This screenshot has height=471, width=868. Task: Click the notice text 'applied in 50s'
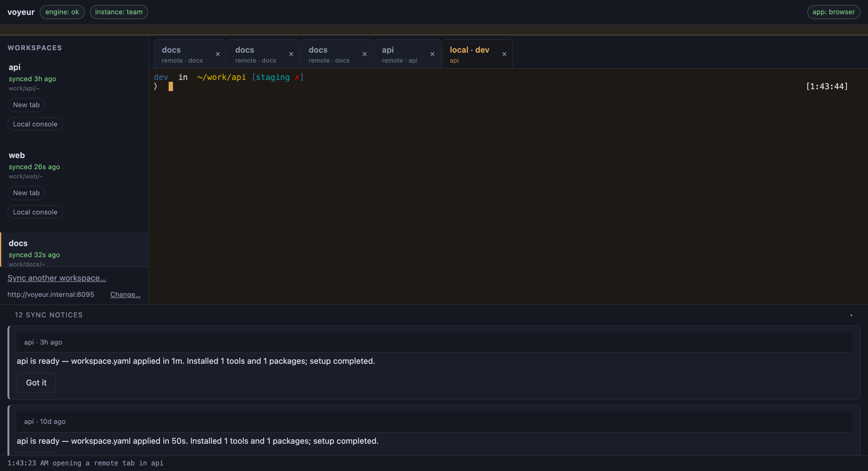pyautogui.click(x=160, y=441)
